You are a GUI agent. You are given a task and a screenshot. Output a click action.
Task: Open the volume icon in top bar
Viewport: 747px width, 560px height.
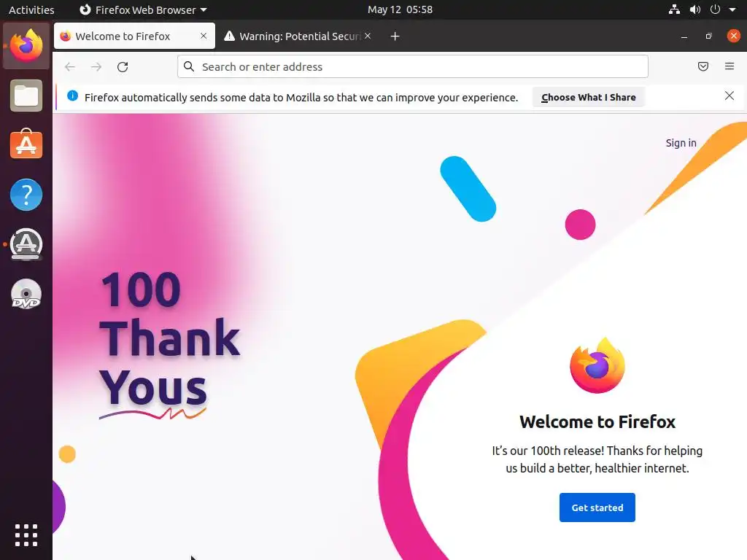point(695,9)
